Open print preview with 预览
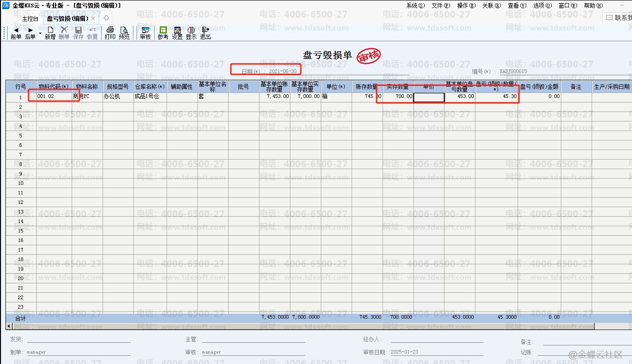Viewport: 632px width, 364px height. 124,33
